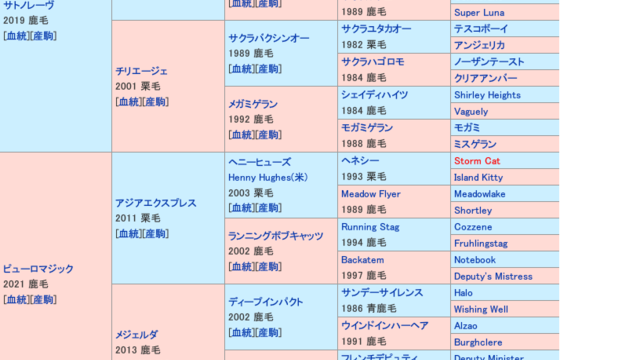Open 血統 link under ランニングボブキャッツ

(x=242, y=267)
